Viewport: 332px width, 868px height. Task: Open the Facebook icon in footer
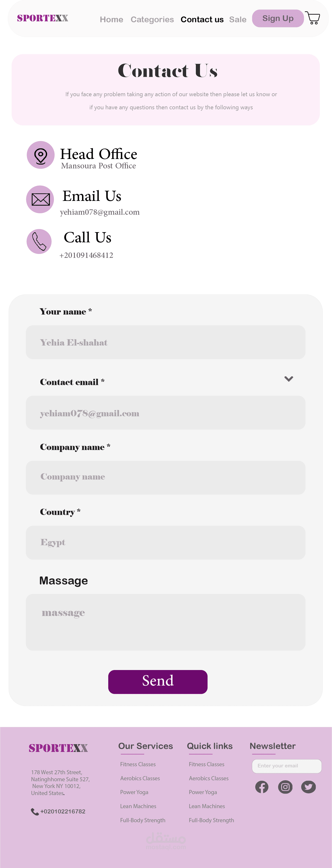tap(262, 787)
